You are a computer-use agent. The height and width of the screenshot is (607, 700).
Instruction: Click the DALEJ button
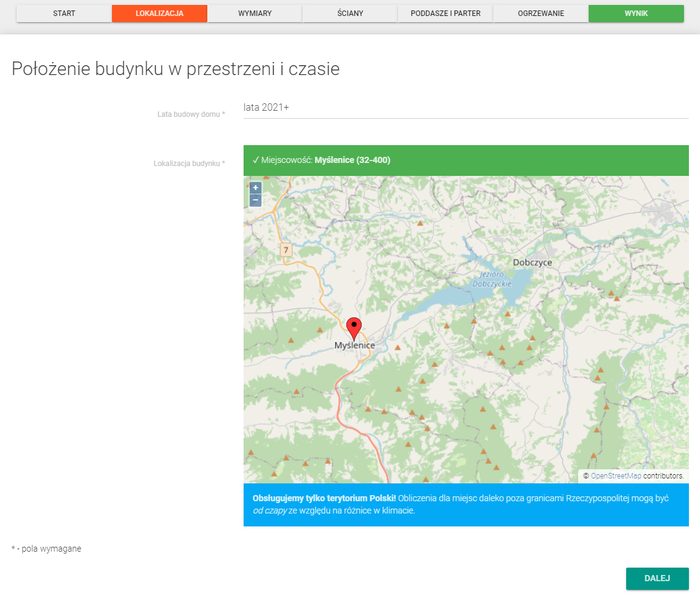tap(657, 579)
